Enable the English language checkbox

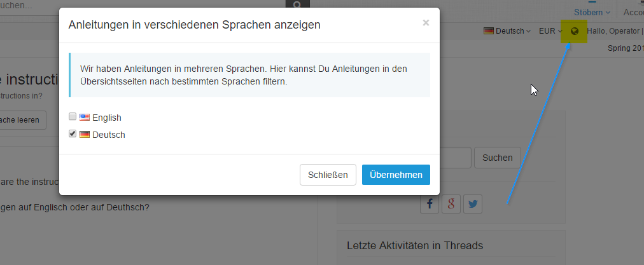point(73,117)
